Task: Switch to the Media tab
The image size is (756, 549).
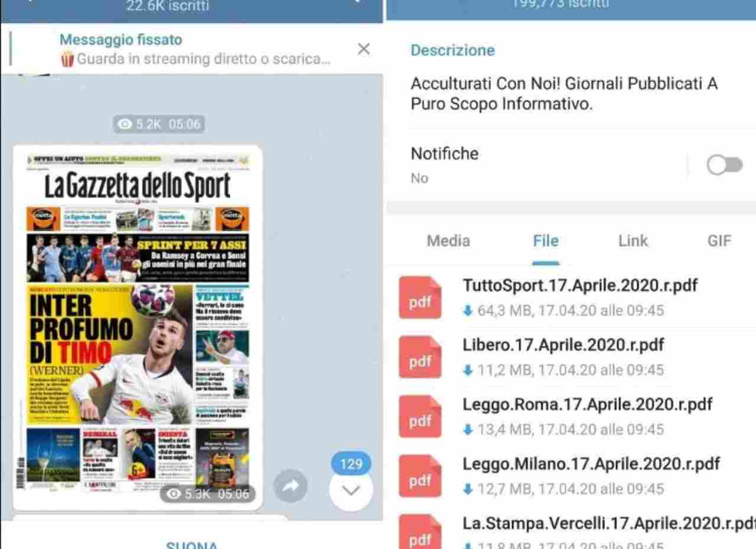Action: 448,241
